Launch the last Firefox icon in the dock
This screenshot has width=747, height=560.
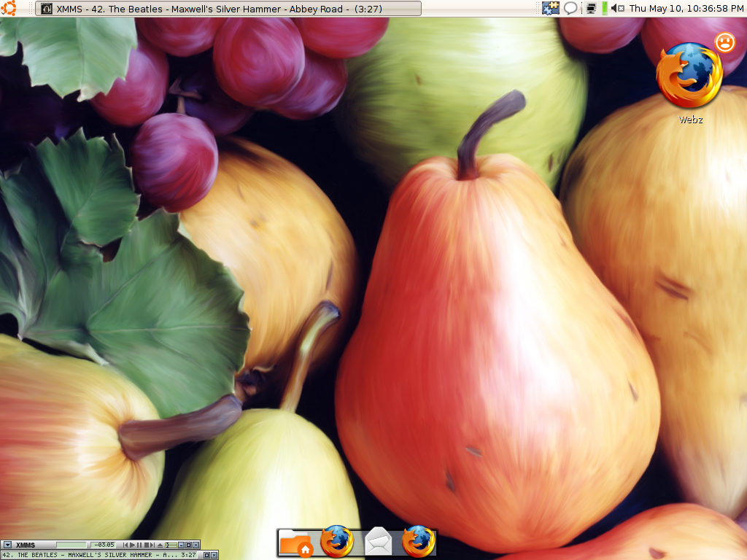pyautogui.click(x=418, y=542)
